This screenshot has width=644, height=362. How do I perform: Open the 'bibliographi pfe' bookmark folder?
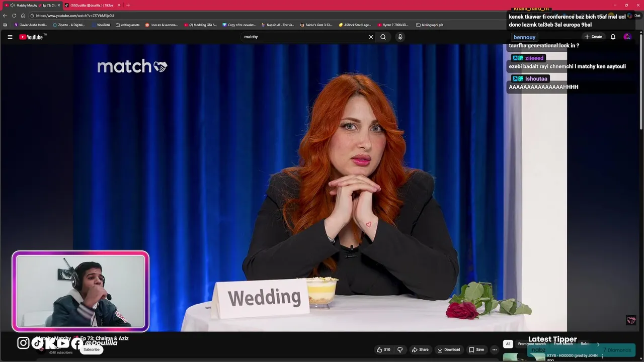tap(430, 25)
